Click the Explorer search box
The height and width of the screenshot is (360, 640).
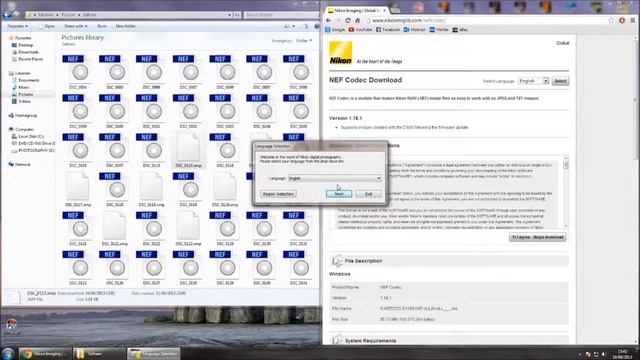tap(281, 15)
